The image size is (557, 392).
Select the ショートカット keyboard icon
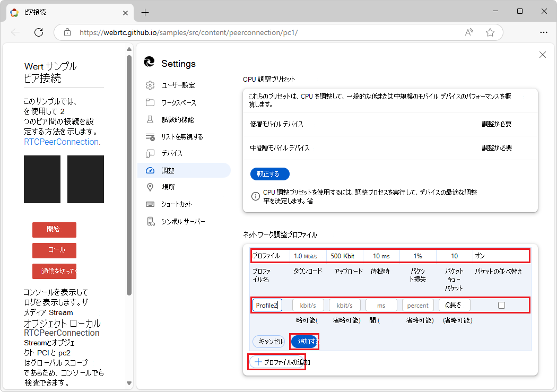click(150, 204)
